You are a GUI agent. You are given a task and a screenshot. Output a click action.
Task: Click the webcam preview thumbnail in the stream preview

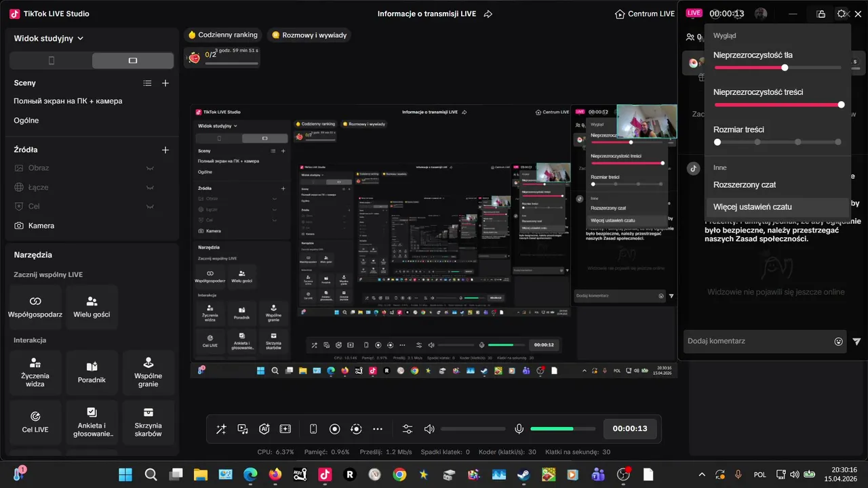point(647,121)
